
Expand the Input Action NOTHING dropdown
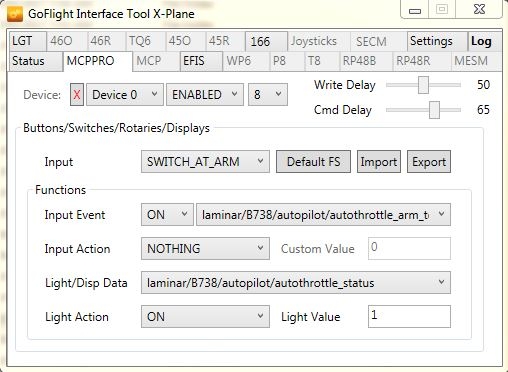click(205, 248)
